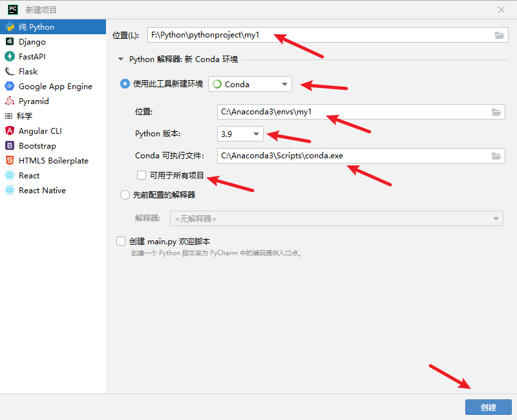Browse for Conda 可执行文件 path
Screen dimensions: 517x420
pos(496,156)
